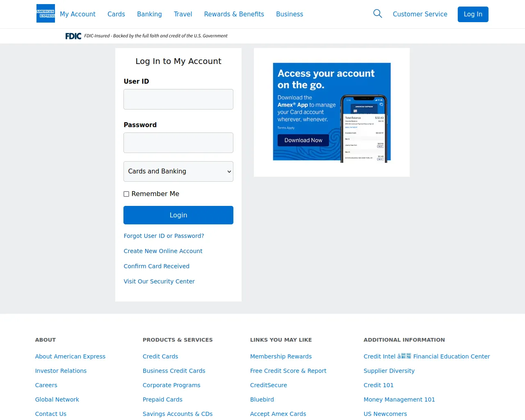Viewport: 525px width, 420px height.
Task: Open Credit Intel Financial Education Center
Action: (x=427, y=356)
